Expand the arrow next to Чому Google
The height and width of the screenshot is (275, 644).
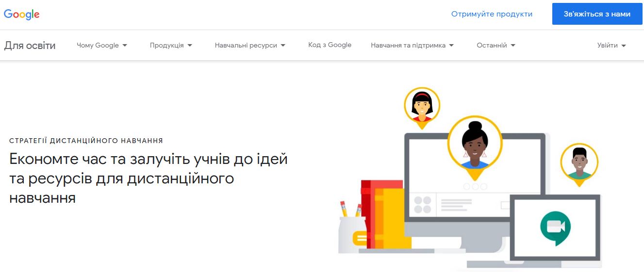pos(125,45)
